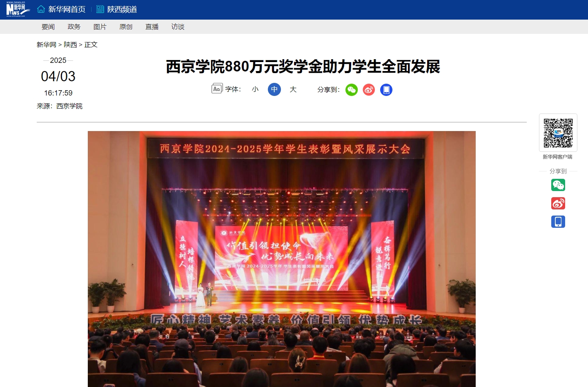Screen dimensions: 588x387
Task: Set font size to 大
Action: point(293,89)
